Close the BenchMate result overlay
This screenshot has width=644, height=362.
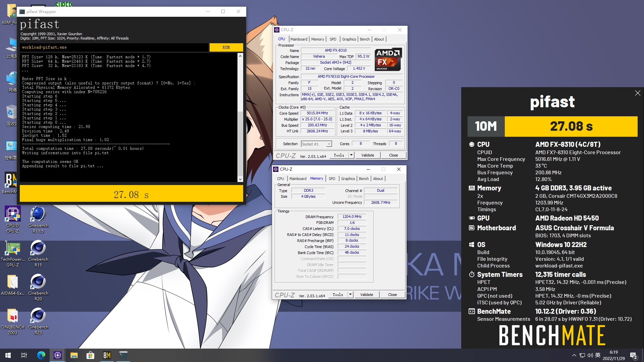[x=638, y=93]
